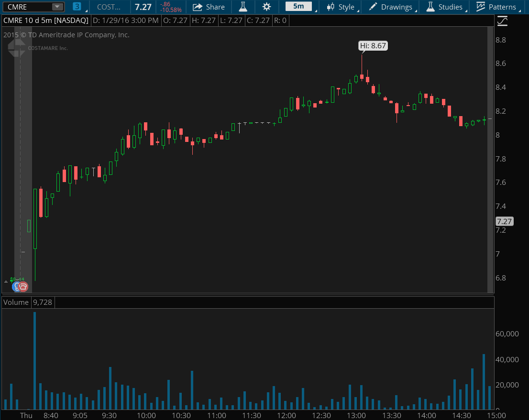Open the CMRE symbol dropdown arrow

(57, 7)
